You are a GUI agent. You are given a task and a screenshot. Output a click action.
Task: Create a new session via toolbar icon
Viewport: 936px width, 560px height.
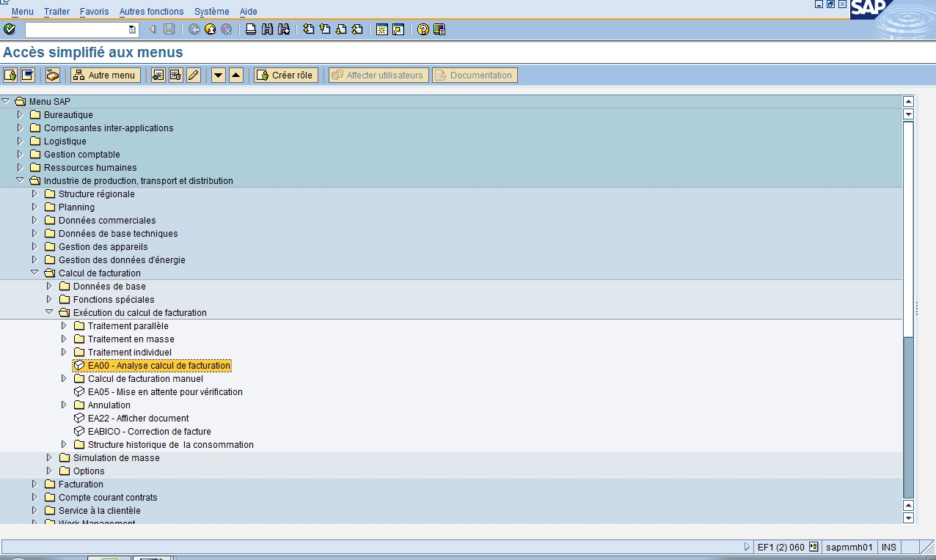coord(382,29)
